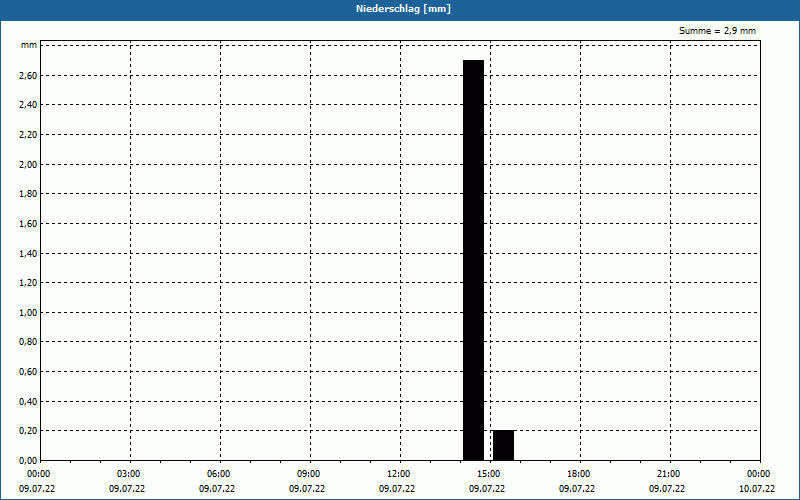Click the 09.07.22 date beneath 03:00
The width and height of the screenshot is (800, 500).
[127, 489]
